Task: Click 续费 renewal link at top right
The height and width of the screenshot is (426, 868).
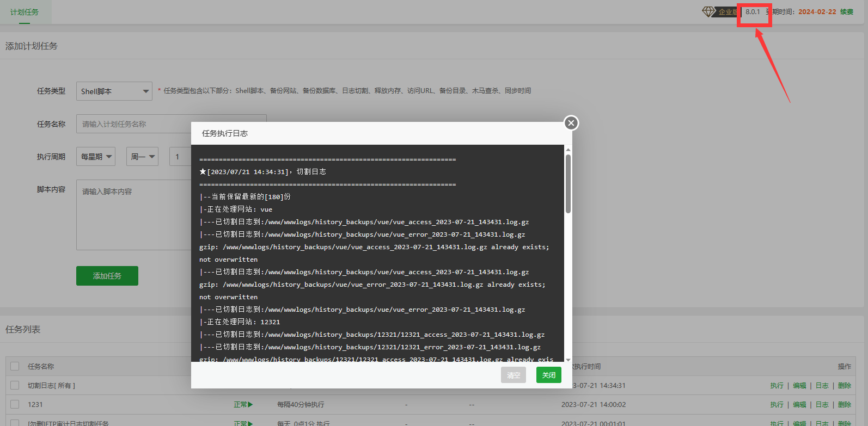Action: 847,11
